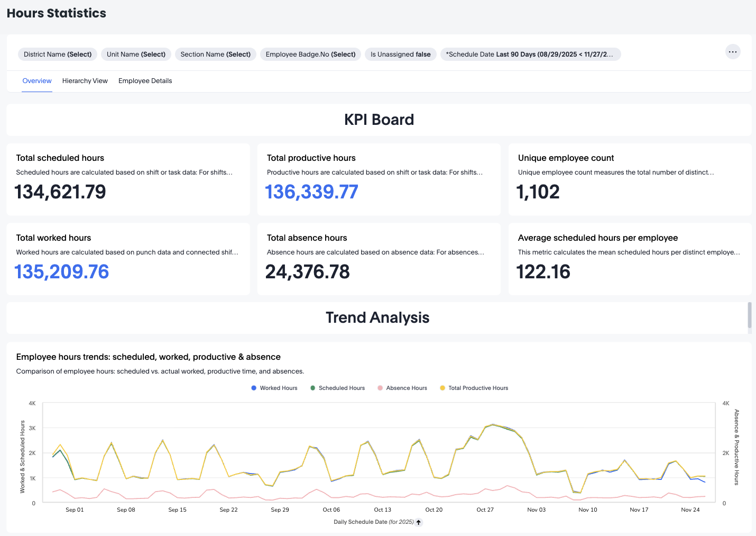Click the 136,339.77 productive hours value

coord(311,192)
